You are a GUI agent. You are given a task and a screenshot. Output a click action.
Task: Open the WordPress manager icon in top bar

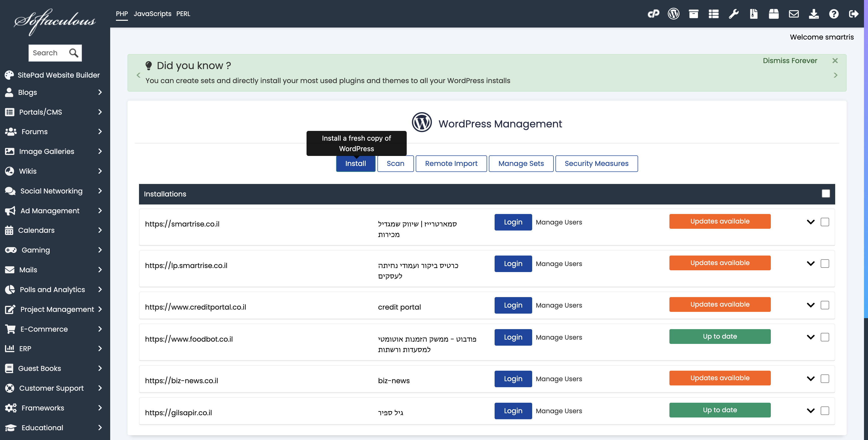click(673, 14)
